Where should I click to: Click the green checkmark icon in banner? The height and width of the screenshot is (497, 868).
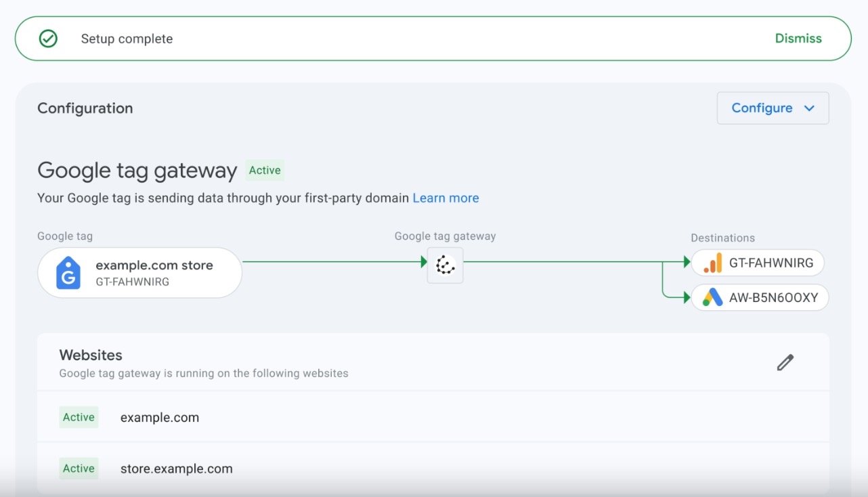coord(48,39)
